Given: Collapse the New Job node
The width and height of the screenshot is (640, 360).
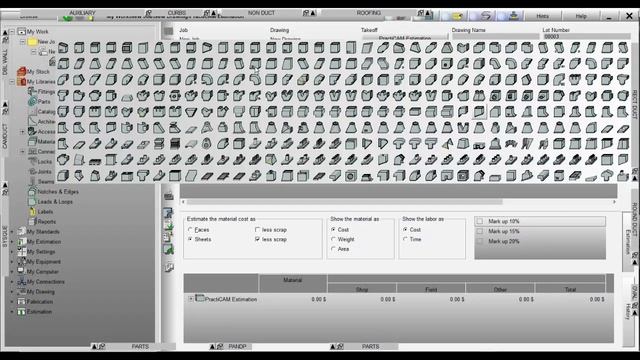Looking at the screenshot, I should (23, 42).
